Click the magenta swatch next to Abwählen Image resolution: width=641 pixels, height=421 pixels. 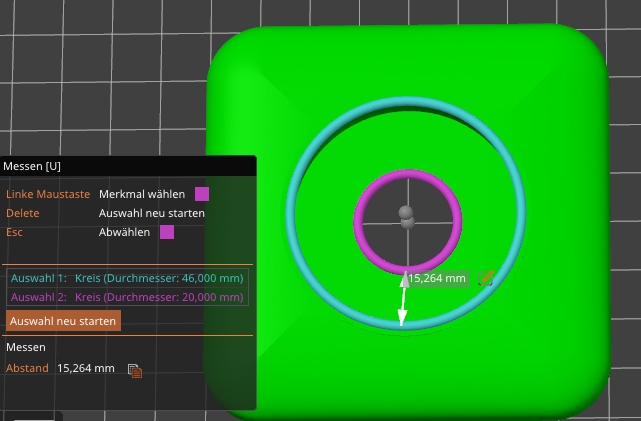coord(167,232)
